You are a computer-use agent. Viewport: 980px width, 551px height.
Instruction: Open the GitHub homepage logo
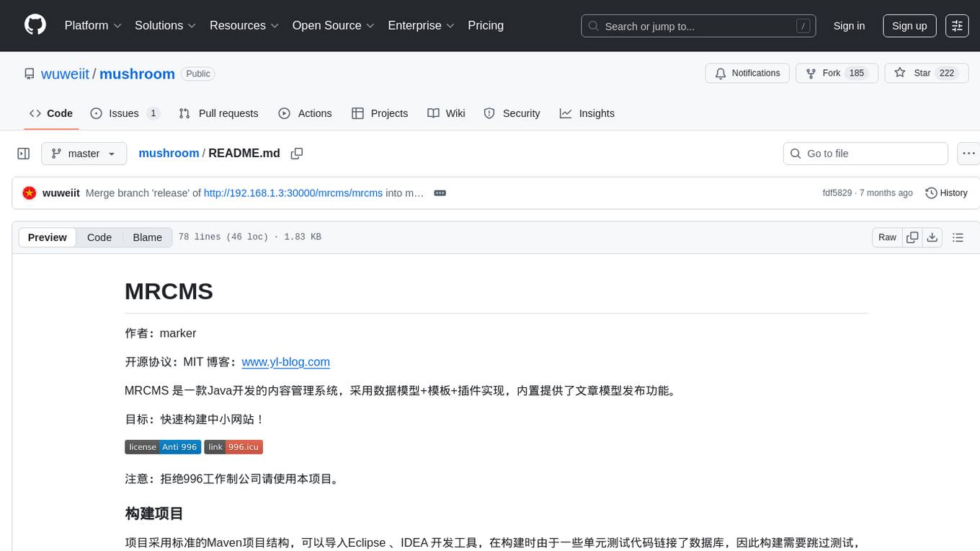35,25
